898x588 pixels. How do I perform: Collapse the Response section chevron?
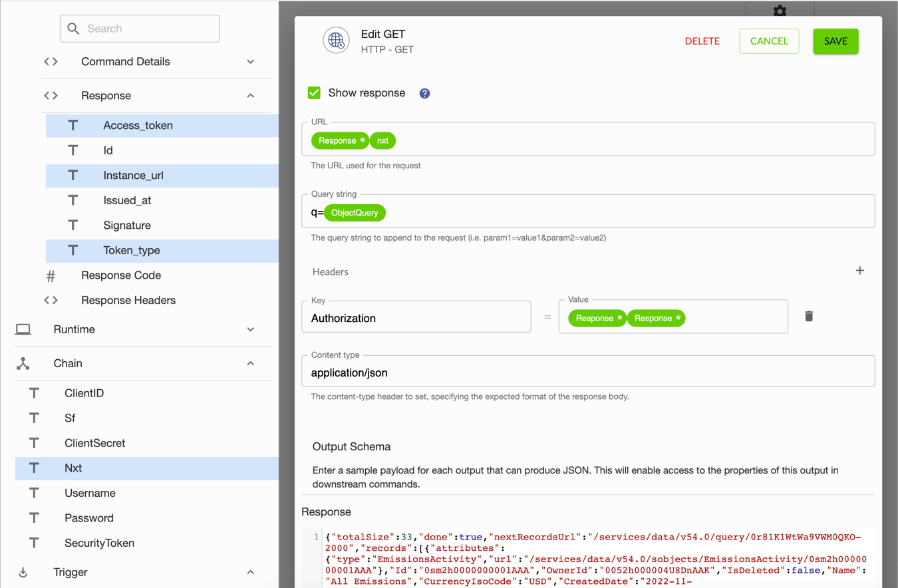pyautogui.click(x=251, y=95)
